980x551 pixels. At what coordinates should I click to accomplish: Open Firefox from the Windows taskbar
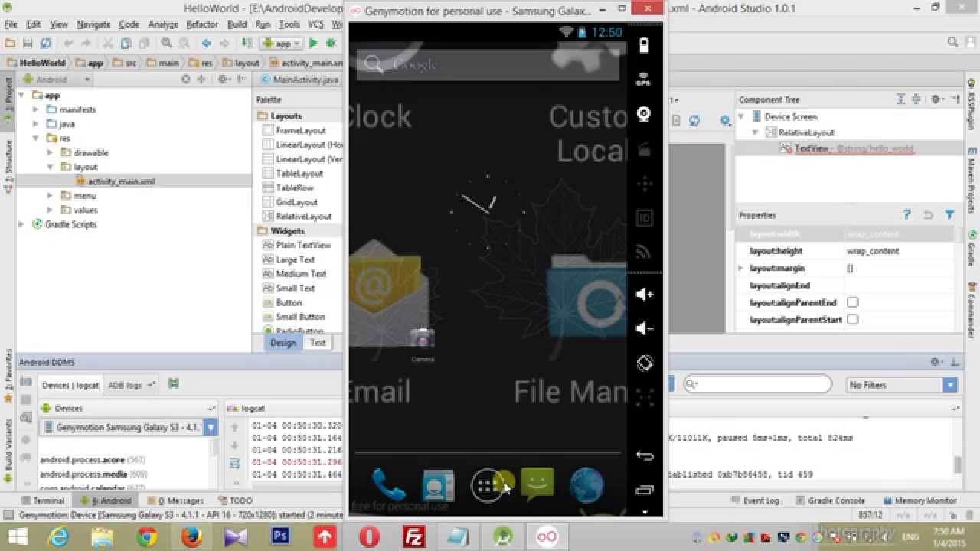coord(191,537)
